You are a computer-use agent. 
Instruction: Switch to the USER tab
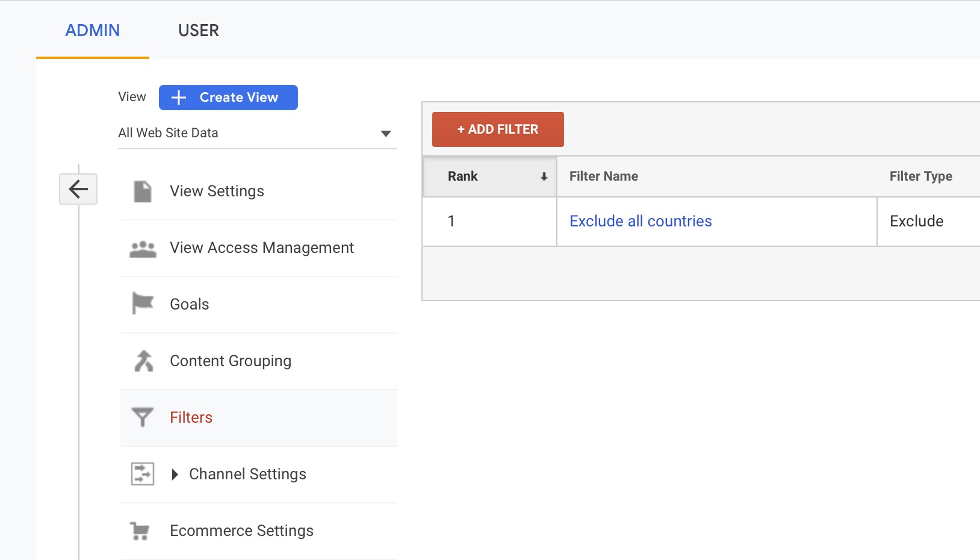point(198,30)
